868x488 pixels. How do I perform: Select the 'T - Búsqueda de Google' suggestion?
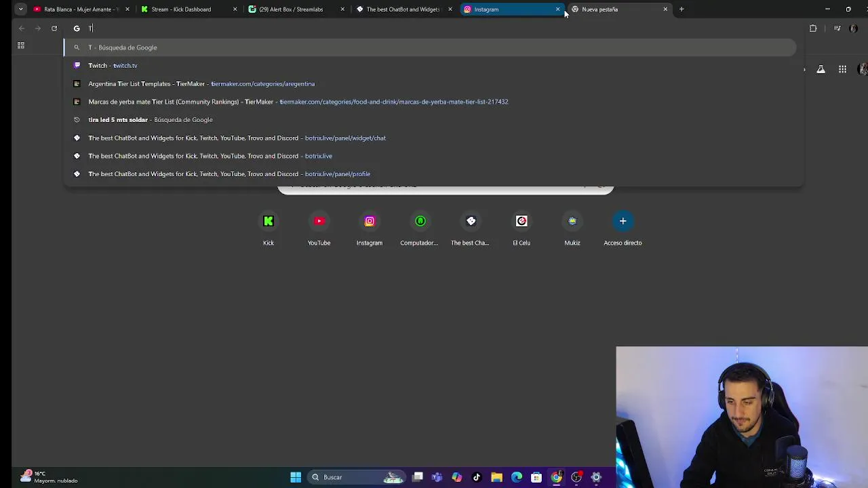tap(430, 47)
